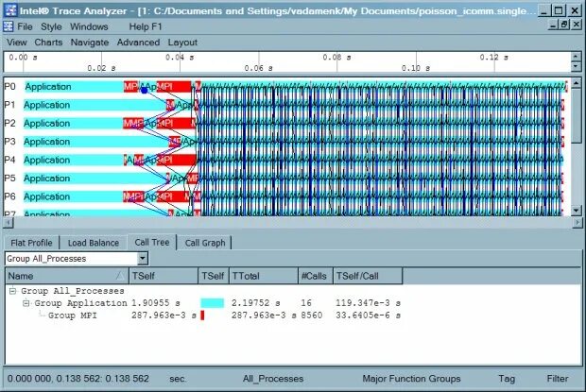Viewport: 586px width, 392px height.
Task: Click the blue message dot on P0
Action: click(145, 90)
